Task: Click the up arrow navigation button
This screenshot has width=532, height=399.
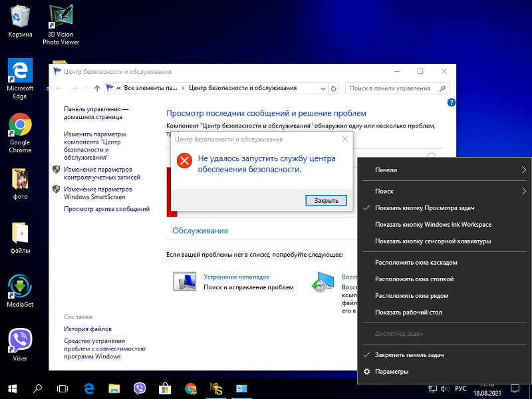Action: click(x=97, y=88)
